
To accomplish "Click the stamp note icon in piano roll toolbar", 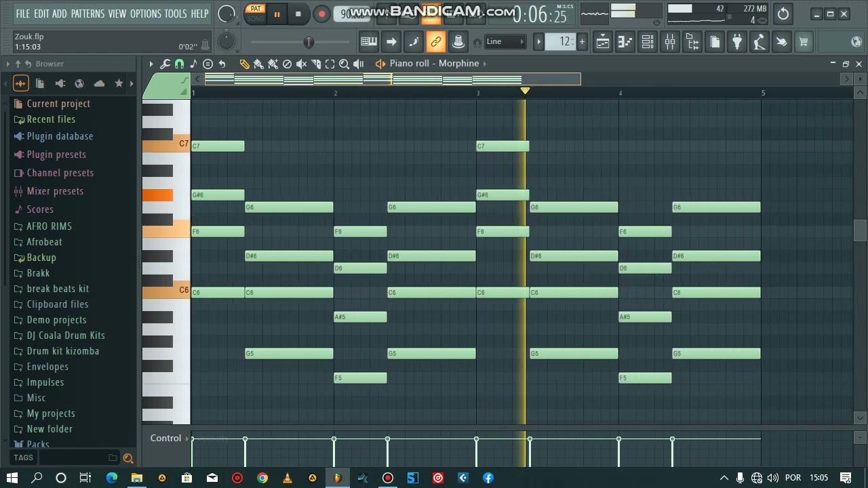I will 193,64.
